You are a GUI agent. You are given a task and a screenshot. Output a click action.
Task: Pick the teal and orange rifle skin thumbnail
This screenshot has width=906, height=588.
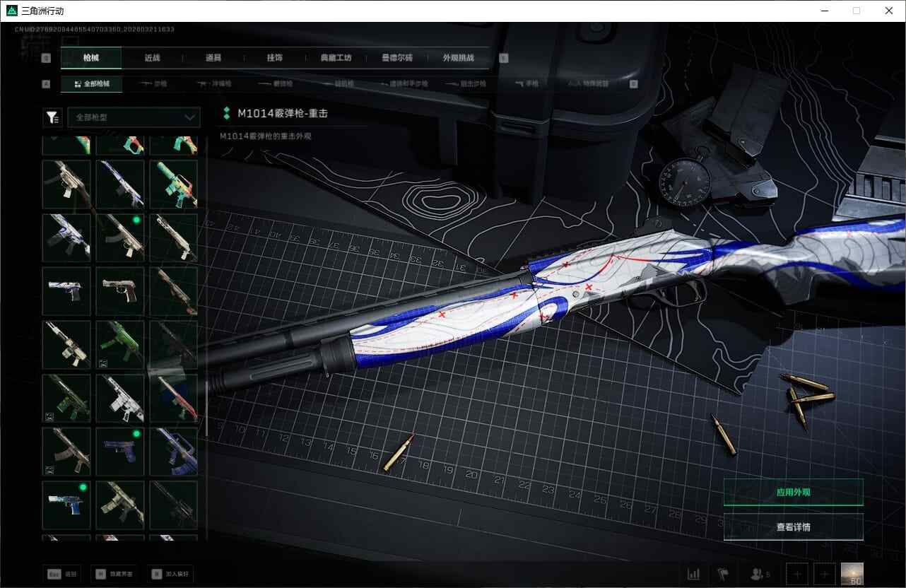(174, 184)
